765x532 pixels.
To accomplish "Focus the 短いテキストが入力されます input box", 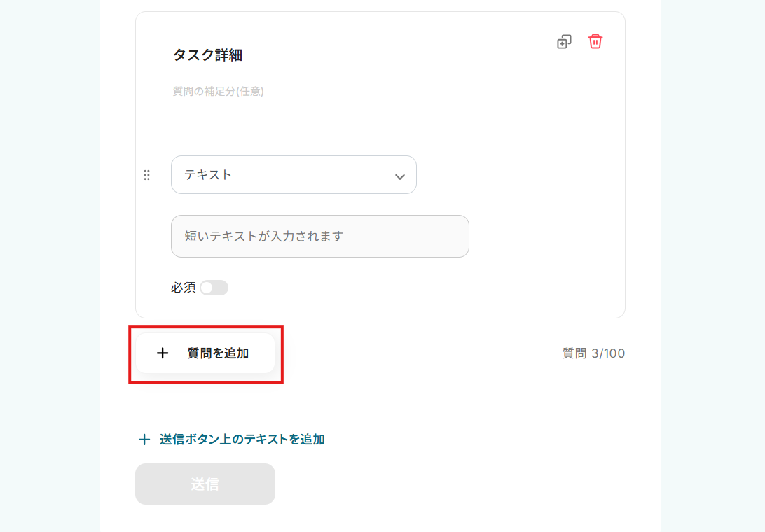I will pyautogui.click(x=319, y=236).
